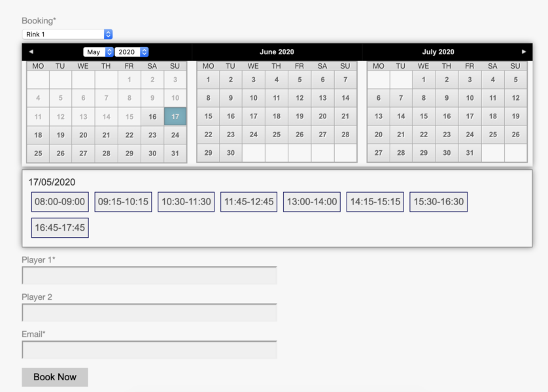
Task: Select May 16 in the calendar
Action: 152,116
